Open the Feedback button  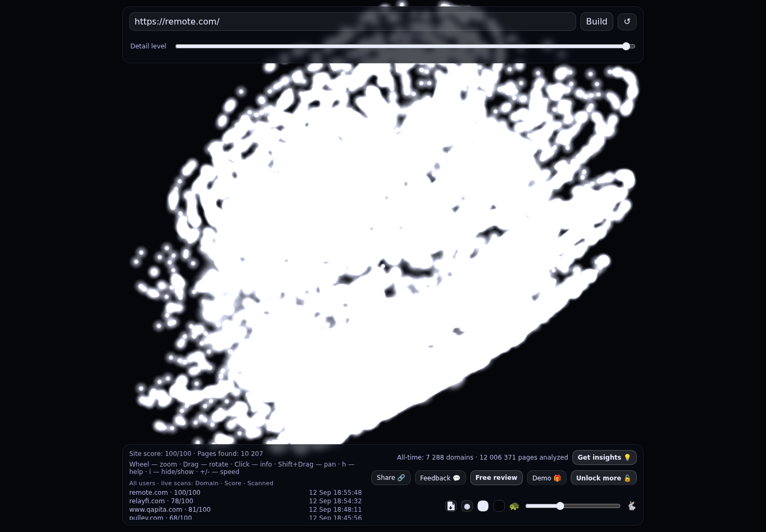coord(440,478)
